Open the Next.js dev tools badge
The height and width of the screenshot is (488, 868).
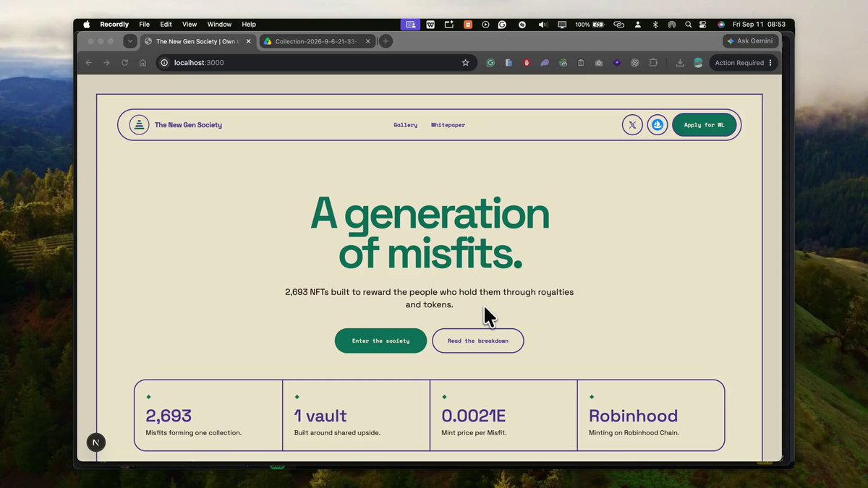point(96,442)
